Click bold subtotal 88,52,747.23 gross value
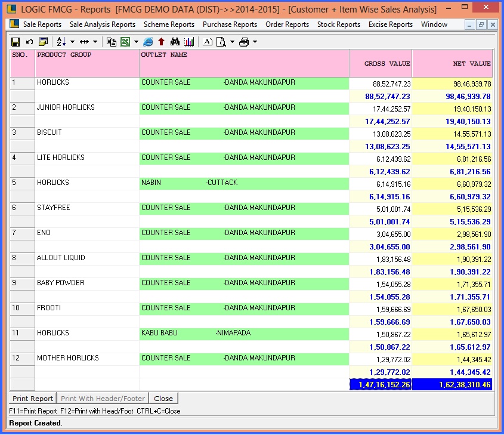The image size is (504, 435). pyautogui.click(x=381, y=97)
